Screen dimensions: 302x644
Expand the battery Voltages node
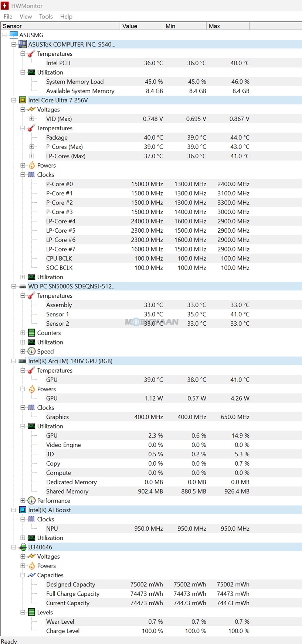23,556
